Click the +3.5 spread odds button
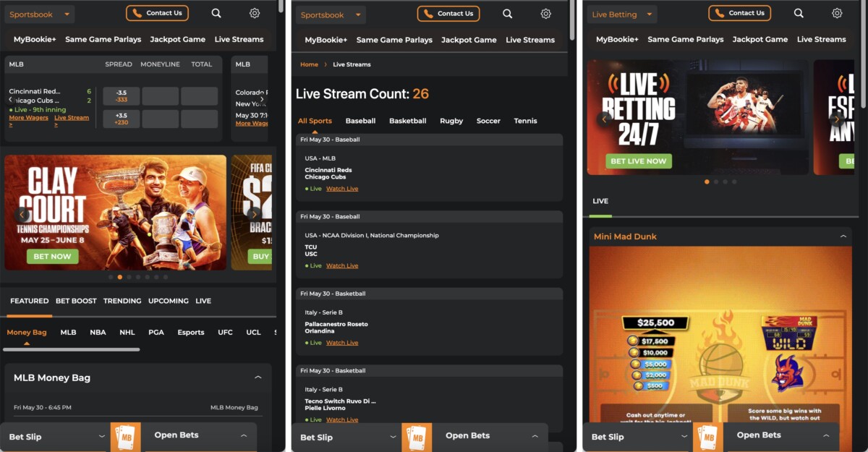The height and width of the screenshot is (452, 868). [x=122, y=119]
